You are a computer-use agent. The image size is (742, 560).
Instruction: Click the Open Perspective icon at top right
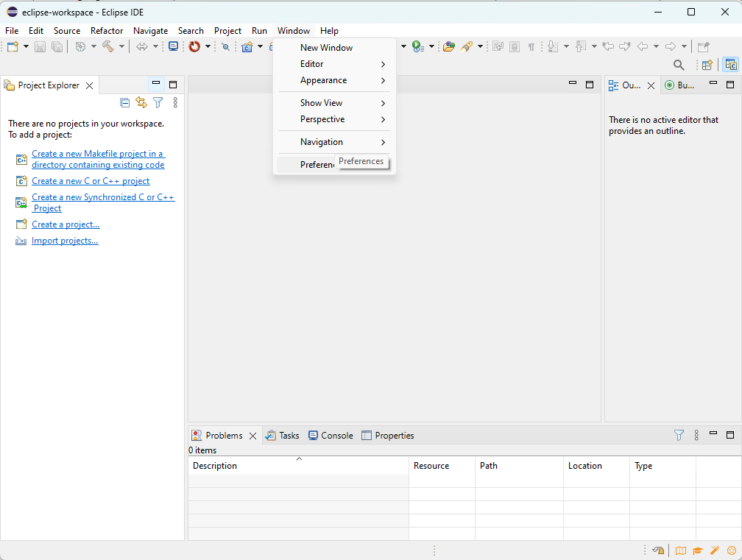707,65
